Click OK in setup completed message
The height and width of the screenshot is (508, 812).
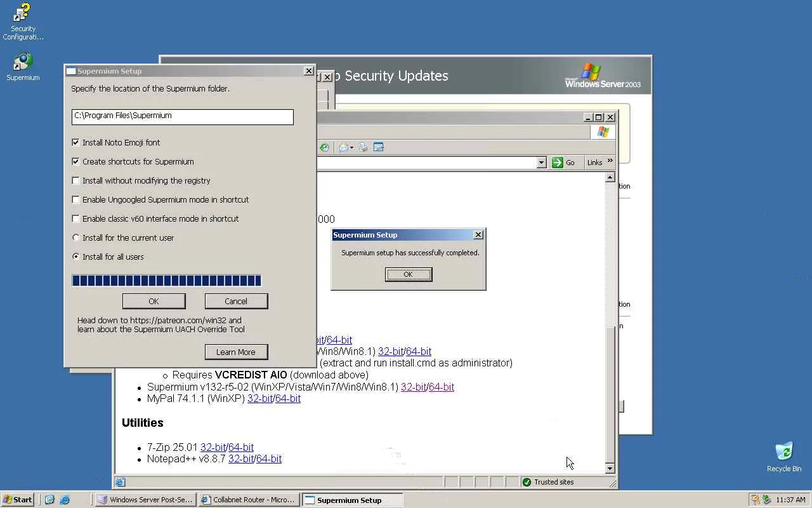pyautogui.click(x=409, y=274)
